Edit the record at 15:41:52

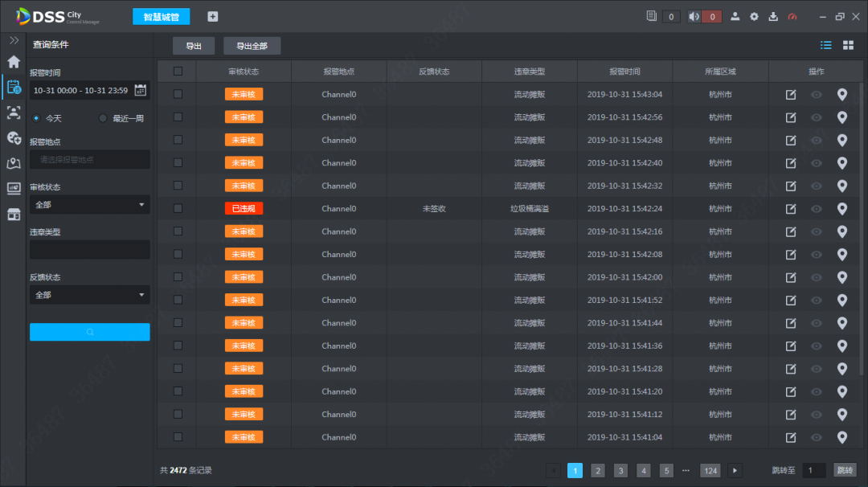click(791, 300)
